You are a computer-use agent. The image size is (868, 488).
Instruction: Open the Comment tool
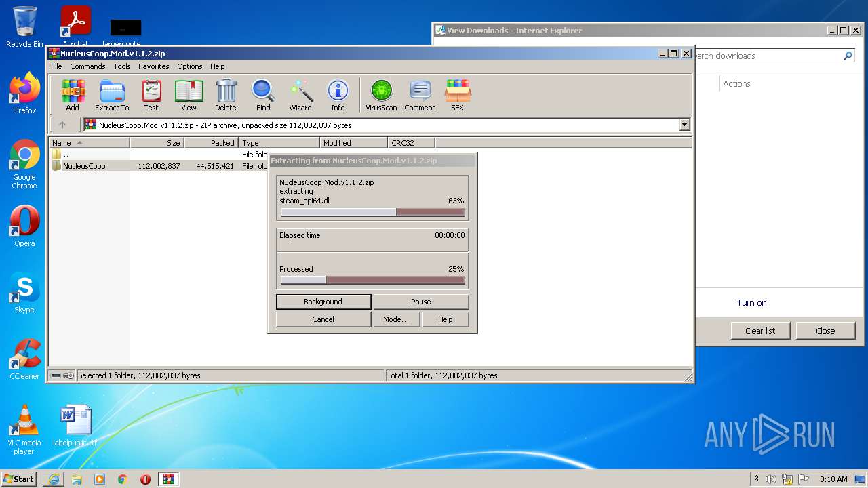coord(420,95)
